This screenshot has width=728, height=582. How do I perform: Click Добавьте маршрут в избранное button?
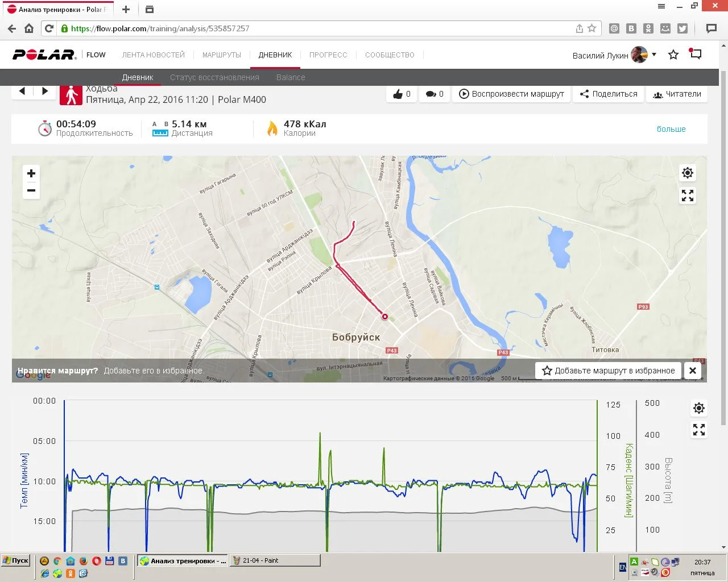click(609, 371)
